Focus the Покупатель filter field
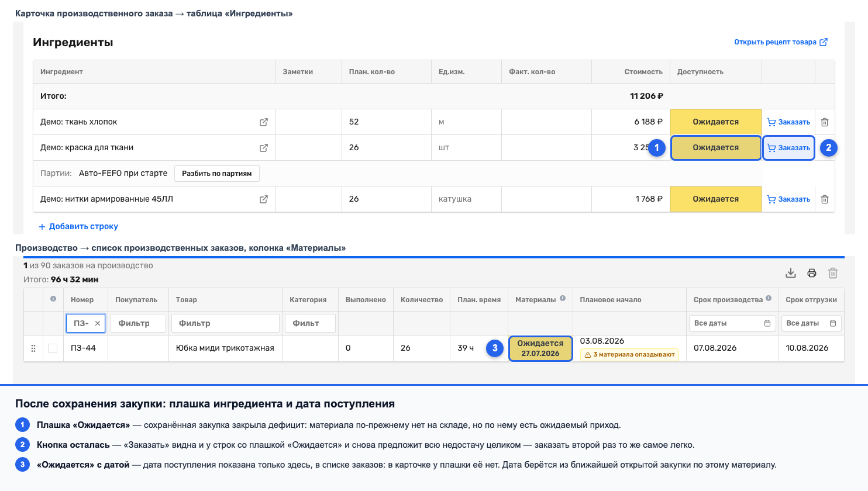Screen dimensions: 868x491 pyautogui.click(x=138, y=323)
